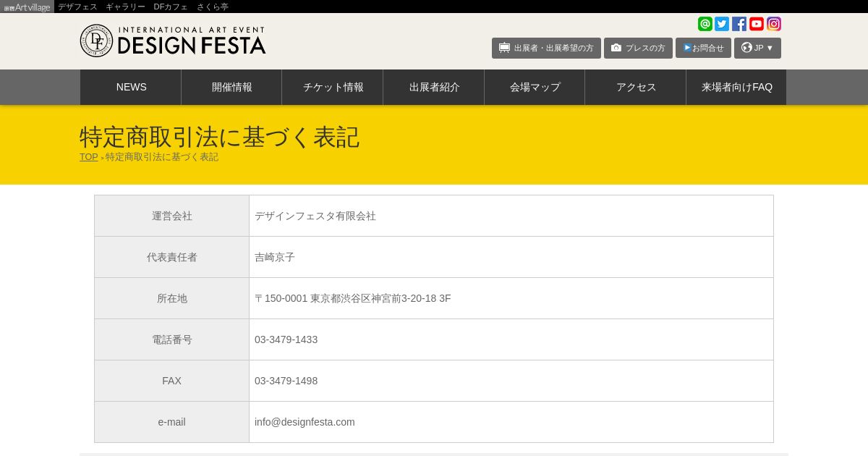Open the Twitter social media icon

(722, 24)
